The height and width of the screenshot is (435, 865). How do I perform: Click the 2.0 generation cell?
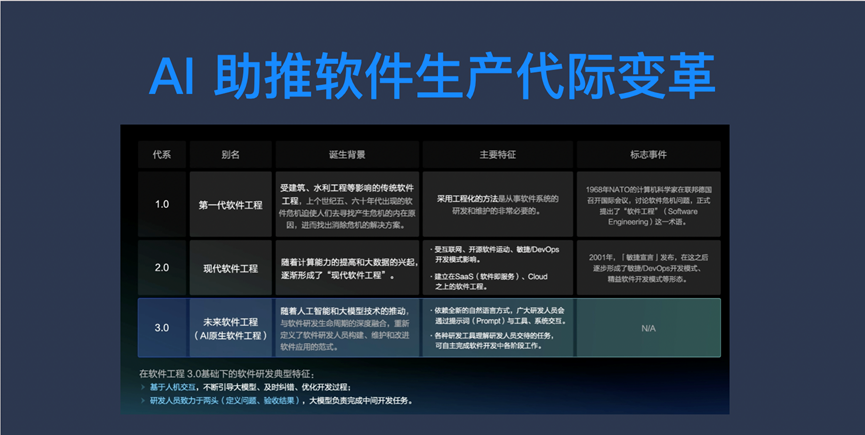click(162, 267)
